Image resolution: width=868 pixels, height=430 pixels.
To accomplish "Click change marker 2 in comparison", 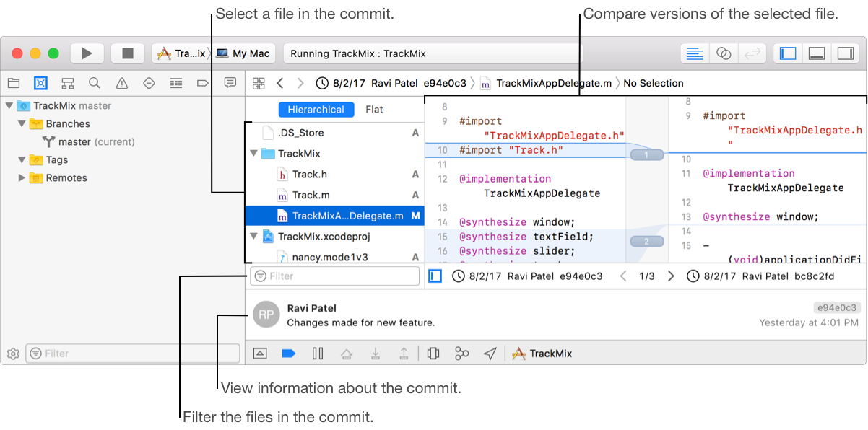I will point(646,241).
